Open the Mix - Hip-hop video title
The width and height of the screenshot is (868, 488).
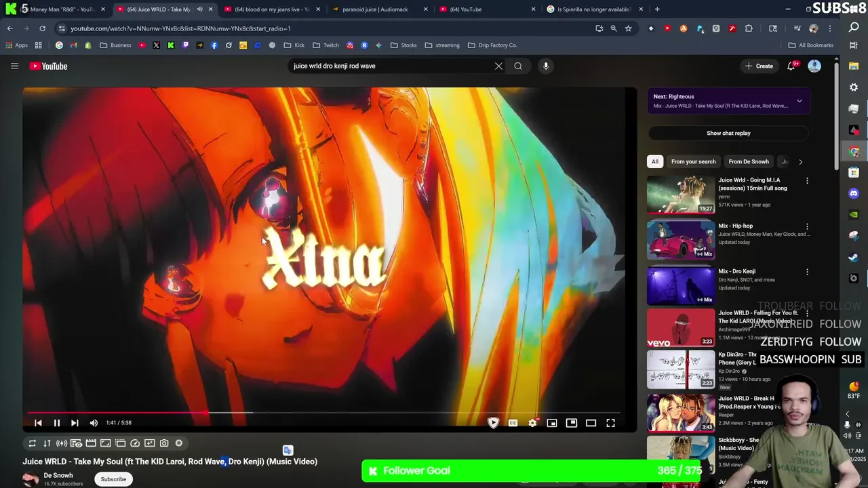[x=736, y=226]
